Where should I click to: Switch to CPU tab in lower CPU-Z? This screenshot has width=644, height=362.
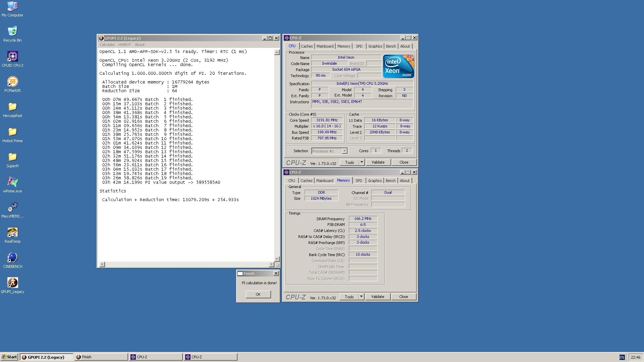coord(291,181)
